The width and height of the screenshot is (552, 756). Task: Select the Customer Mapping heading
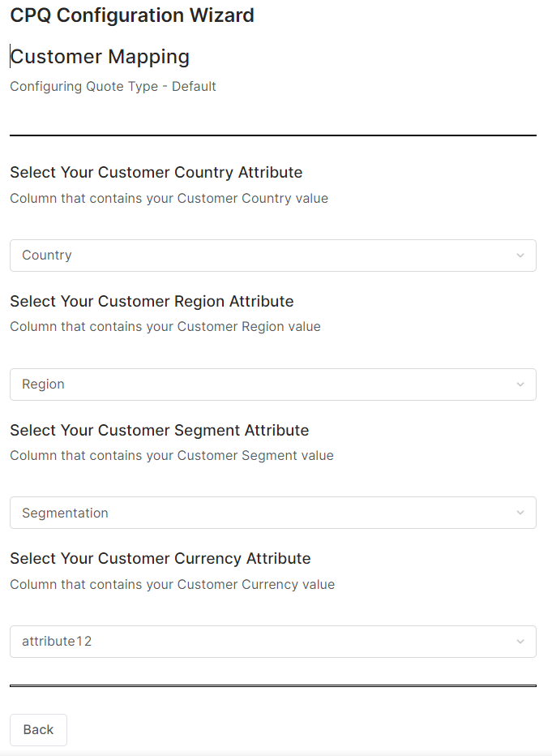(x=100, y=57)
